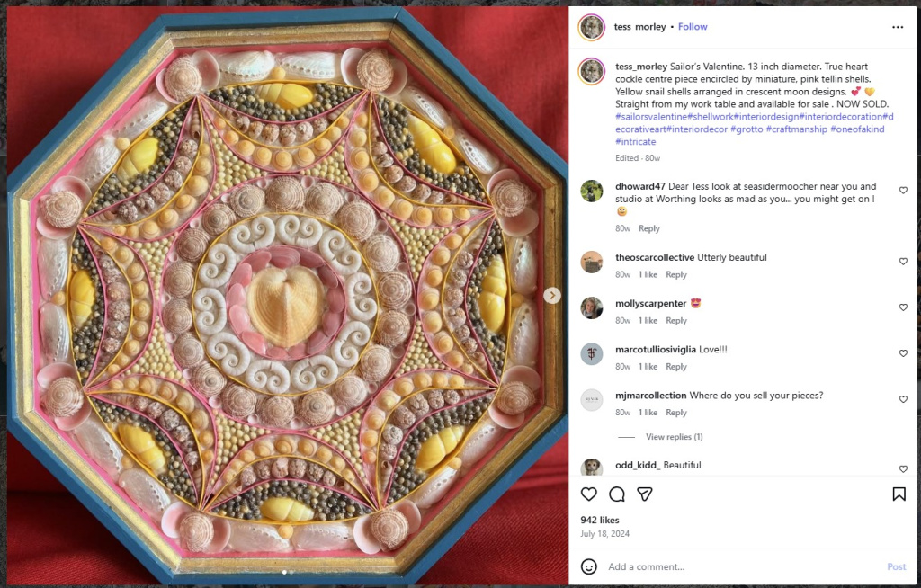Save the post with the bookmark icon
This screenshot has width=921, height=588.
pos(899,494)
